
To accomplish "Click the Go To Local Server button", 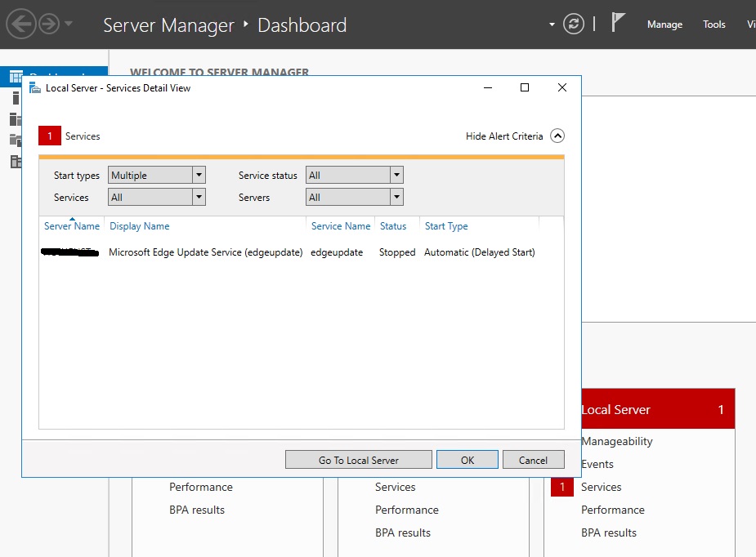I will click(358, 460).
